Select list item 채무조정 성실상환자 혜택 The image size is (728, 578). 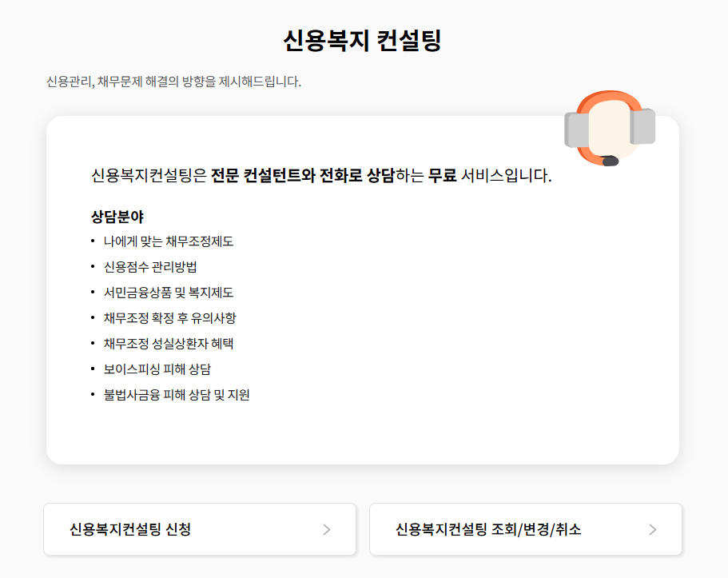click(169, 343)
